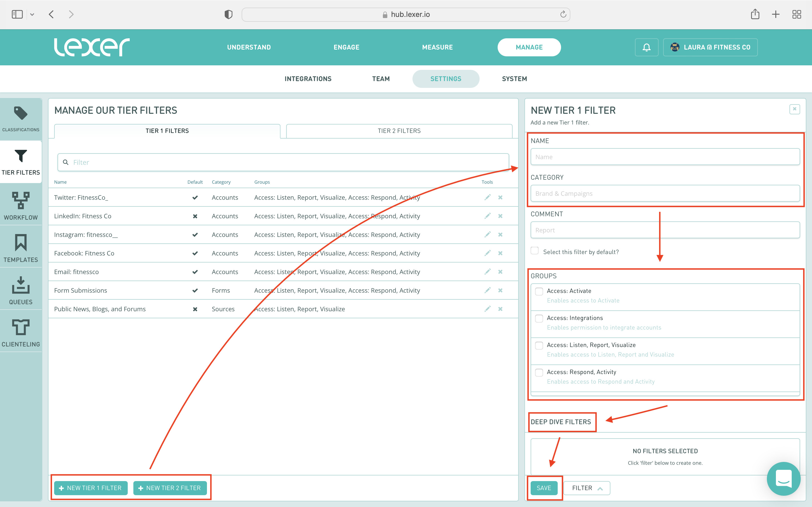Delete the Form Submissions filter
This screenshot has height=507, width=812.
tap(500, 290)
